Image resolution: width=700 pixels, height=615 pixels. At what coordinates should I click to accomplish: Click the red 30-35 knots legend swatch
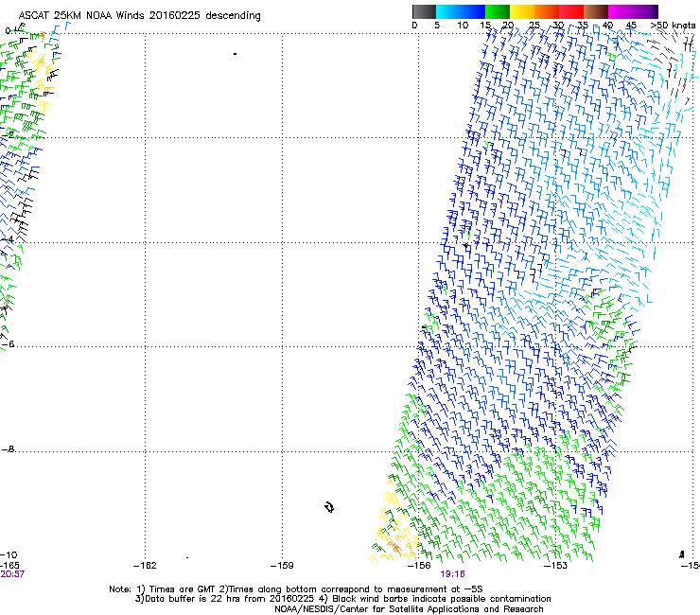(x=571, y=11)
